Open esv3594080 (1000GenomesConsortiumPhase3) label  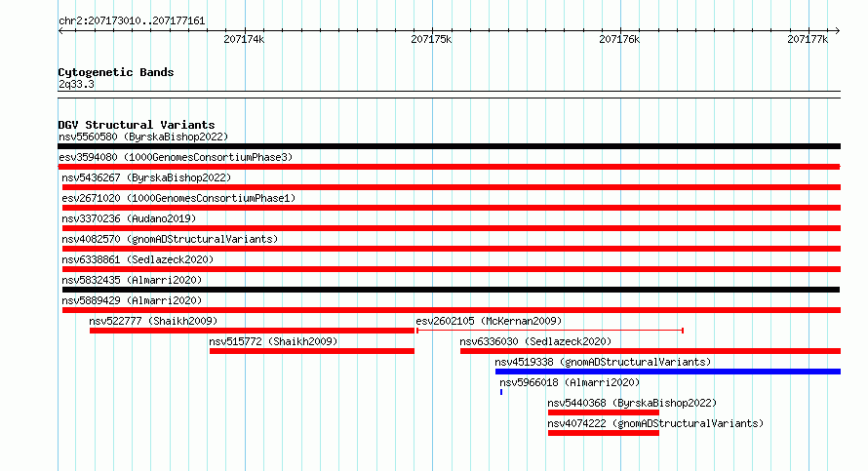pos(176,157)
